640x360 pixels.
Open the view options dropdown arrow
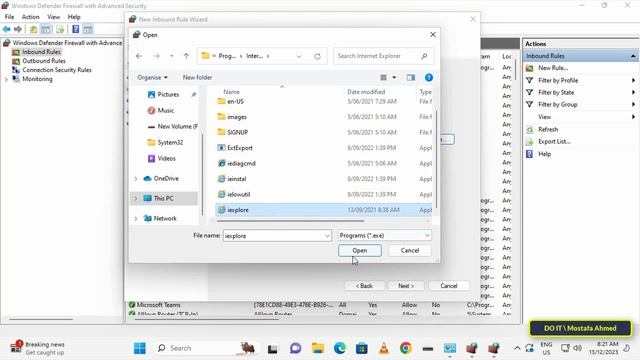pyautogui.click(x=394, y=77)
